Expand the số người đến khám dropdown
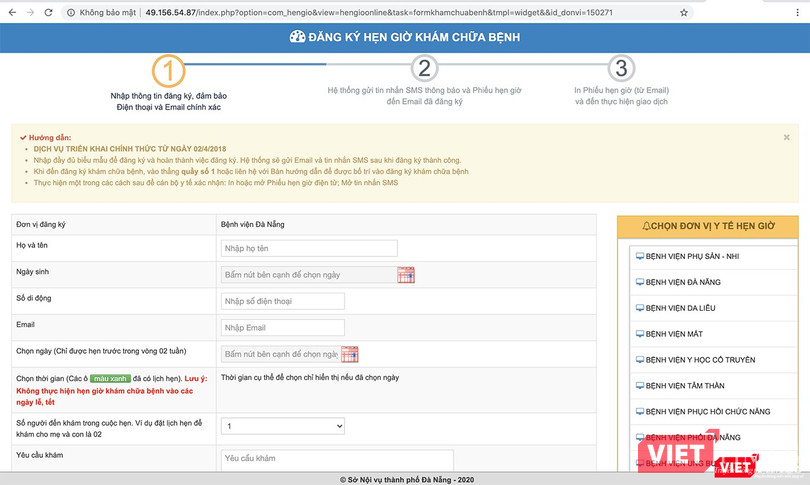 [282, 426]
